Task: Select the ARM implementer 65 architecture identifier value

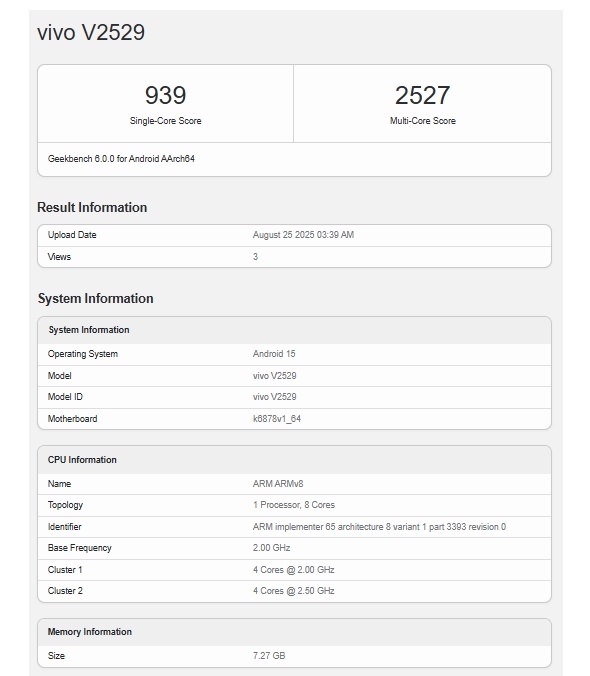Action: 379,527
